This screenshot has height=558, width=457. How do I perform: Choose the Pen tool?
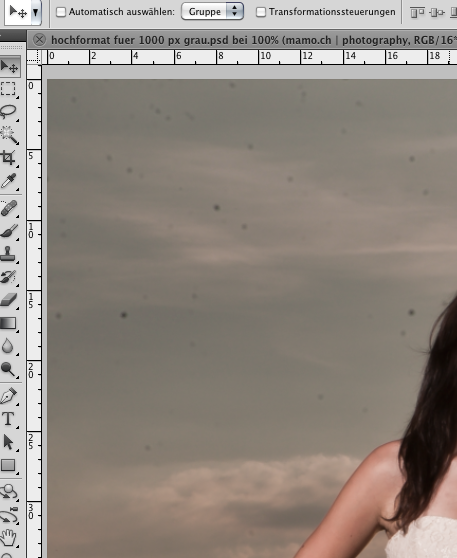click(9, 396)
